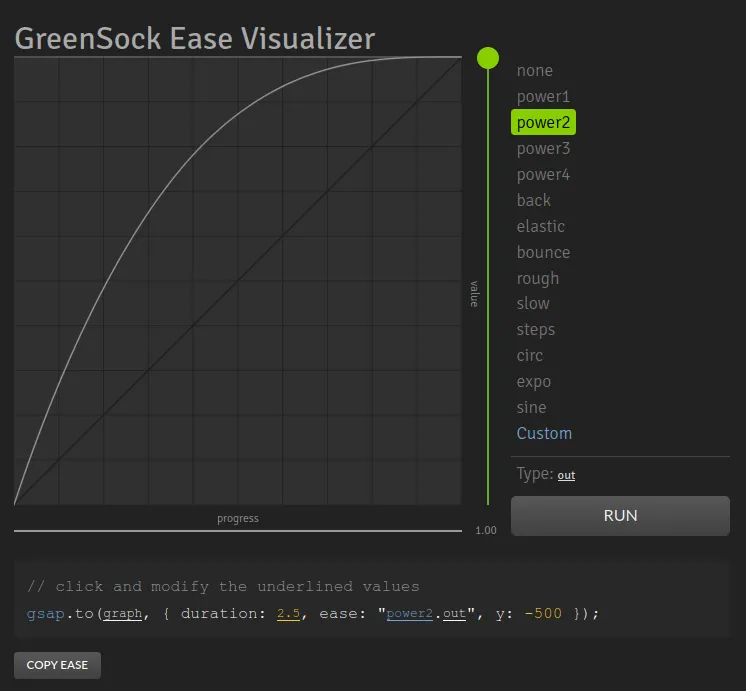The width and height of the screenshot is (746, 691).
Task: Select the back ease
Action: 533,200
